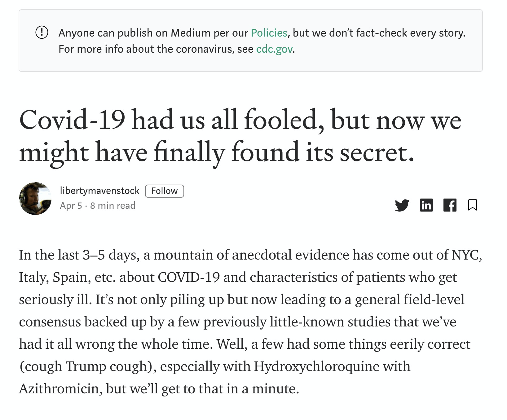Screen dimensions: 507x420
Task: Follow the author libertymavenstock
Action: pyautogui.click(x=164, y=191)
